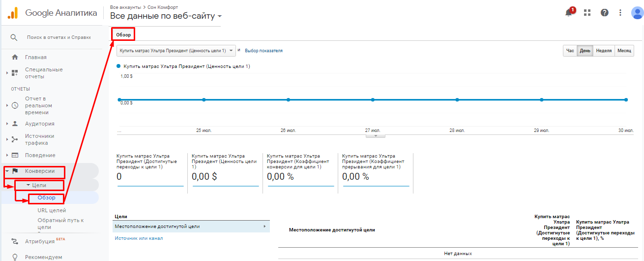The image size is (644, 261).
Task: Click the Специальные отчеты dashboard icon
Action: 15,73
